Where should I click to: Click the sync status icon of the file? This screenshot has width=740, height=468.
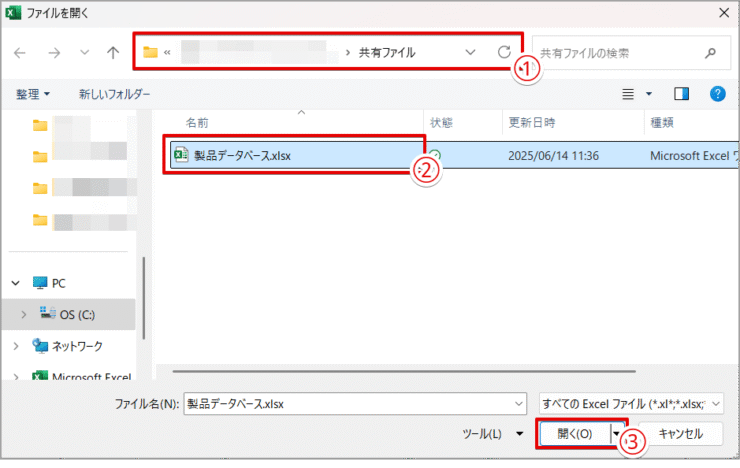[x=435, y=155]
